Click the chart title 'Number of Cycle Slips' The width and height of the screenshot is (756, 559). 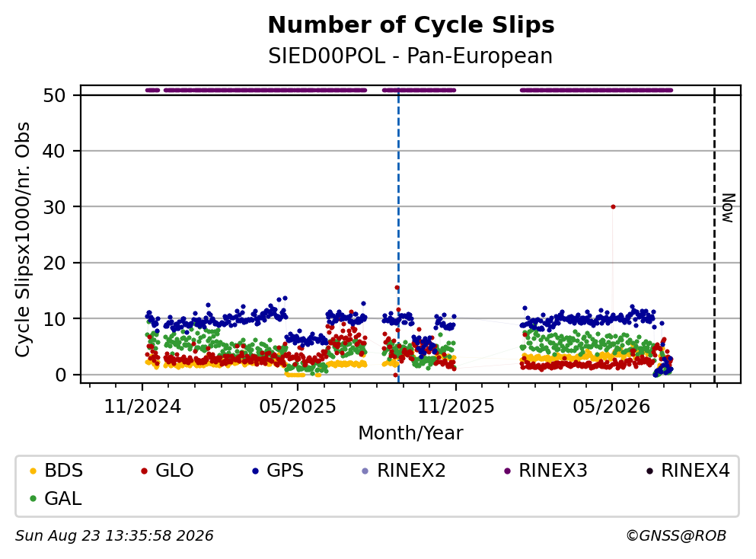pyautogui.click(x=411, y=25)
